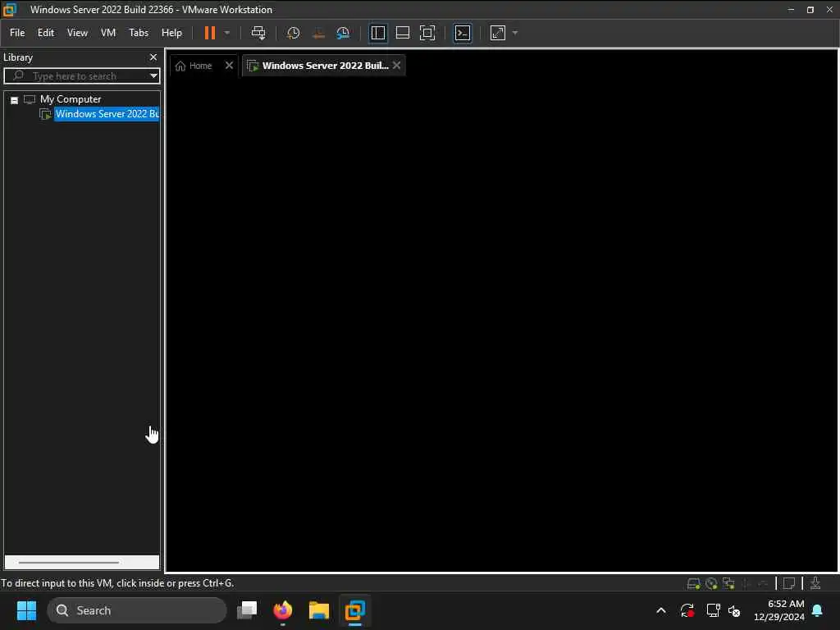The height and width of the screenshot is (630, 840).
Task: Close the Home tab
Action: [x=230, y=65]
